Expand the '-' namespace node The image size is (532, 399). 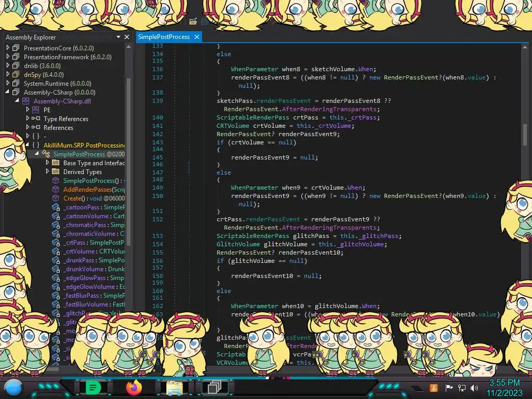pyautogui.click(x=28, y=136)
